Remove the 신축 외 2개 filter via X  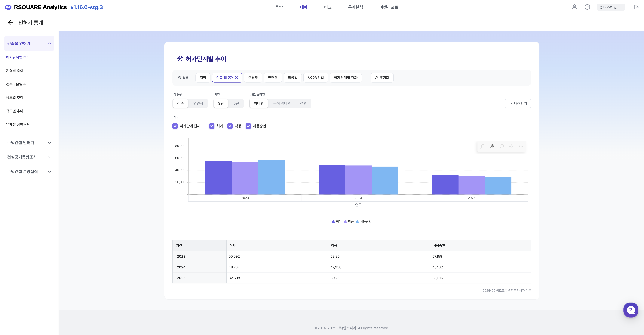coord(237,78)
